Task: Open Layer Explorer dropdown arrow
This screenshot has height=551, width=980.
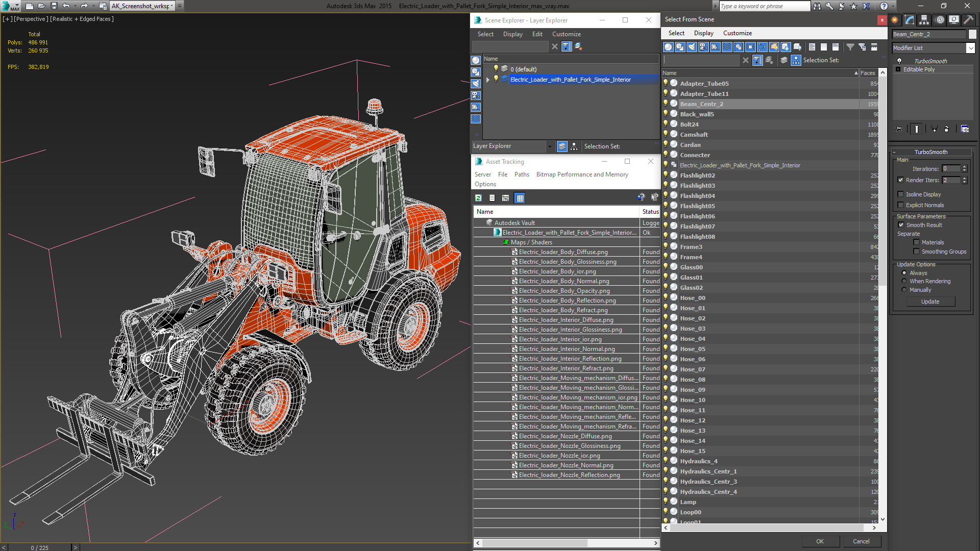Action: (x=550, y=146)
